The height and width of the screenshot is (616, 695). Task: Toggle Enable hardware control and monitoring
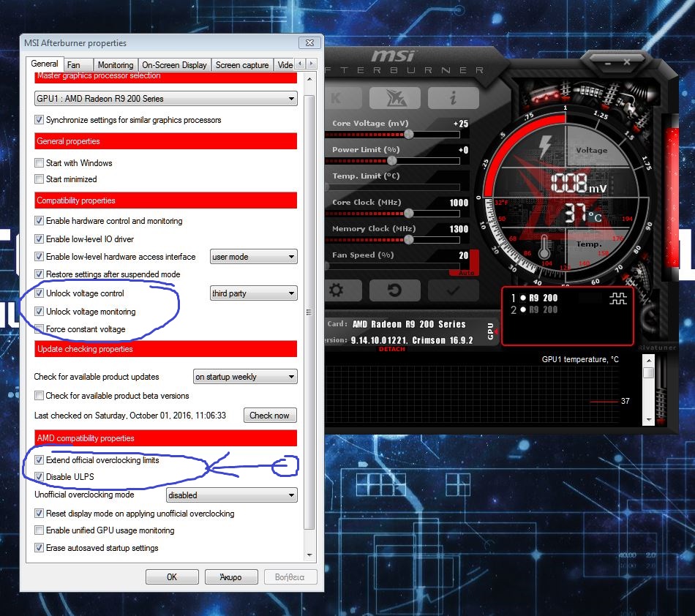click(39, 221)
